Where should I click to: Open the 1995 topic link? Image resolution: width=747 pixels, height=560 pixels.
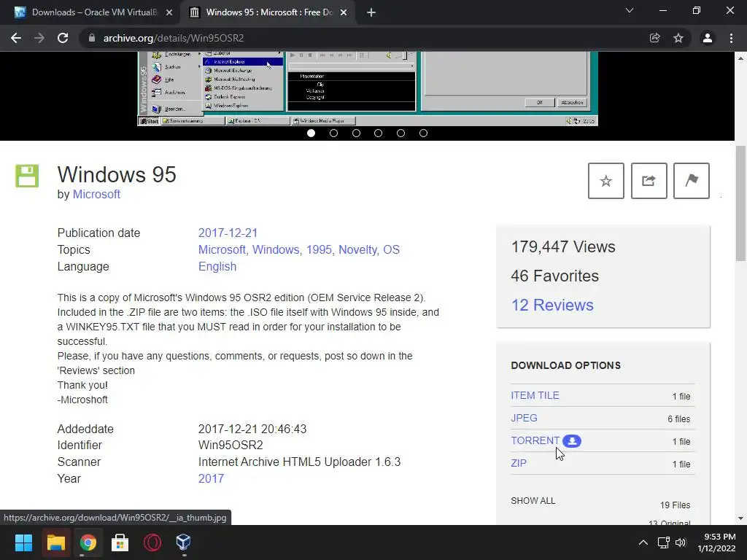(319, 249)
